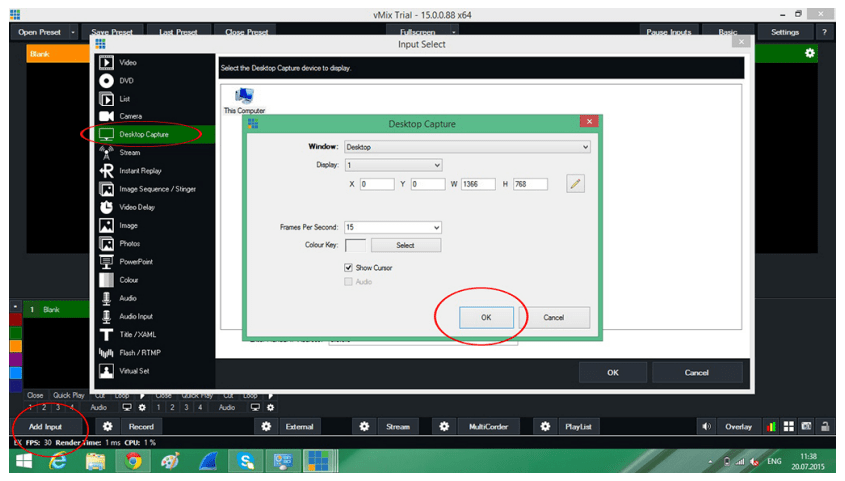Open the Frames Per Second dropdown

coord(393,228)
